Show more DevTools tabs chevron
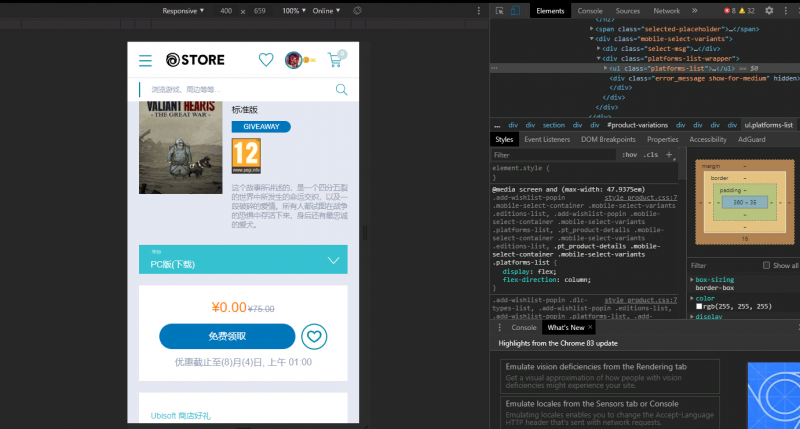 [694, 11]
